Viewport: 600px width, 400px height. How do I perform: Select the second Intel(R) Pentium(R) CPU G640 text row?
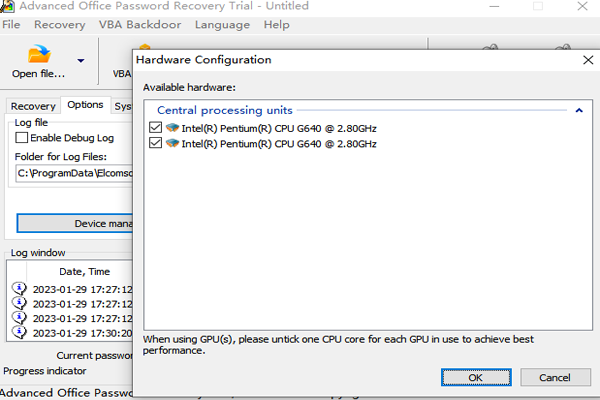point(279,144)
